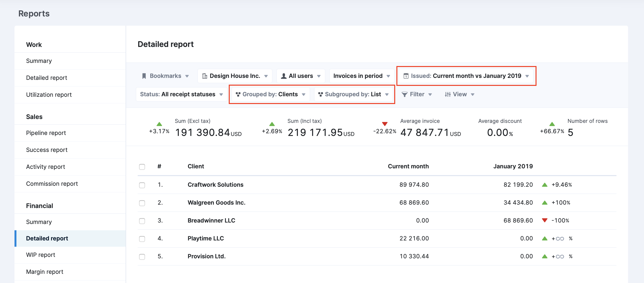Open the Bookmarks dropdown
Screen dimensions: 644x283
click(165, 76)
